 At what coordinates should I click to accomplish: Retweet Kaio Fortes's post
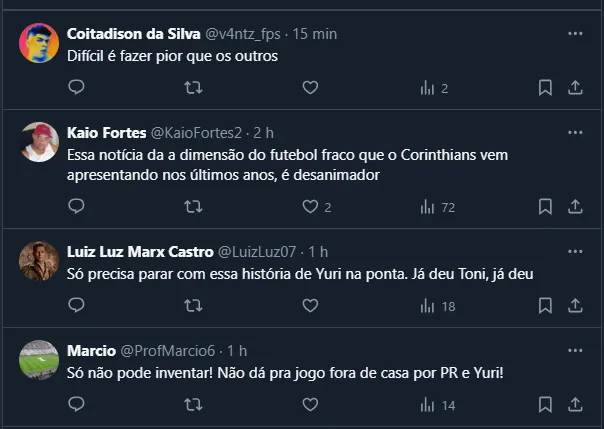[194, 207]
